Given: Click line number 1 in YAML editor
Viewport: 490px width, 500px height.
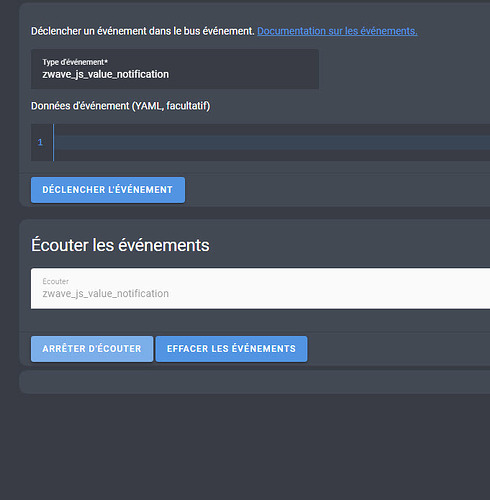Looking at the screenshot, I should click(40, 142).
